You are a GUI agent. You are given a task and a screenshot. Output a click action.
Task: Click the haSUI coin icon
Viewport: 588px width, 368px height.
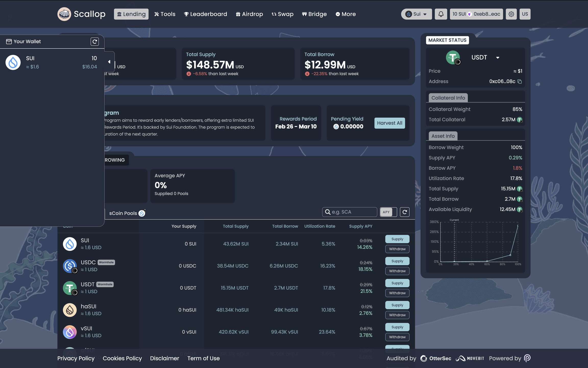(70, 310)
